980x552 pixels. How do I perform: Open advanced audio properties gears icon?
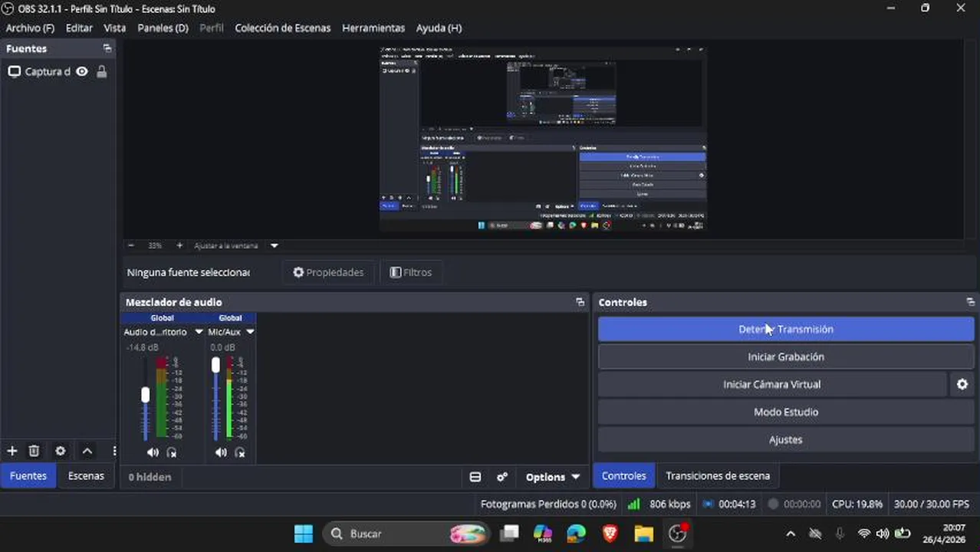click(x=502, y=477)
